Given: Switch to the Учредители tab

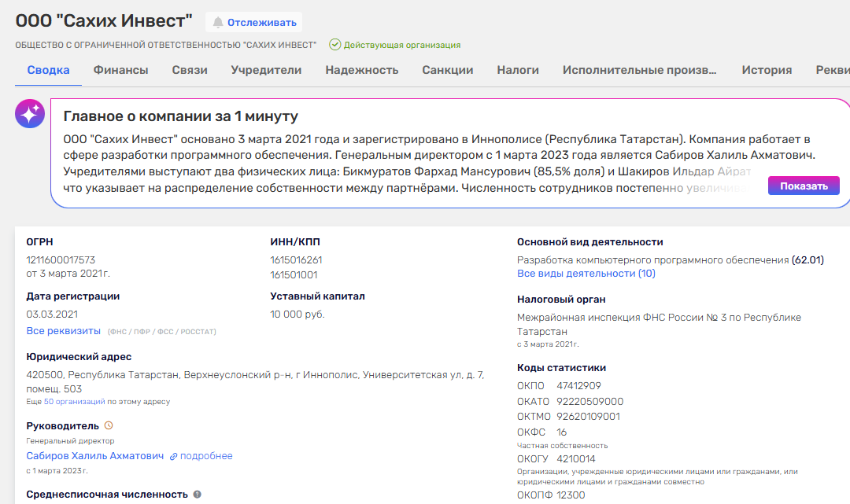Looking at the screenshot, I should pyautogui.click(x=266, y=70).
